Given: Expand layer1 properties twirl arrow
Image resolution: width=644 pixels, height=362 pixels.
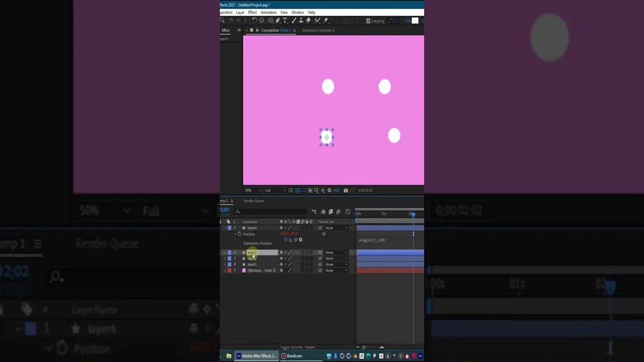Looking at the screenshot, I should coord(225,264).
